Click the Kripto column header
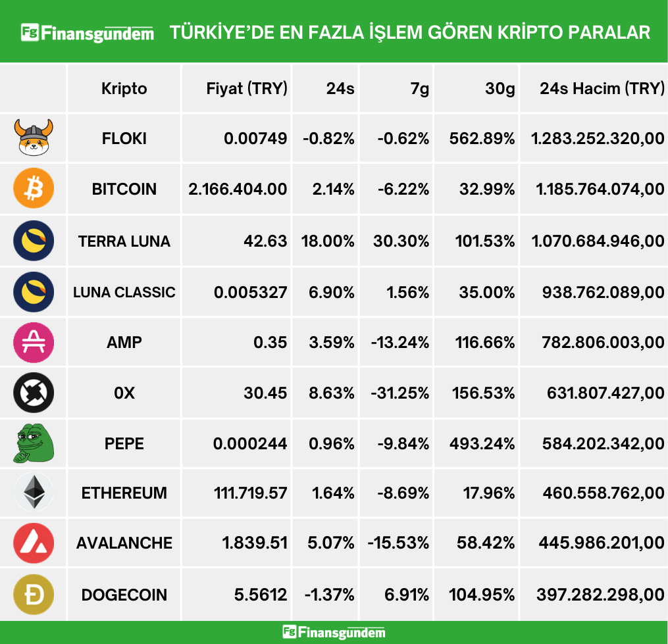 click(124, 89)
